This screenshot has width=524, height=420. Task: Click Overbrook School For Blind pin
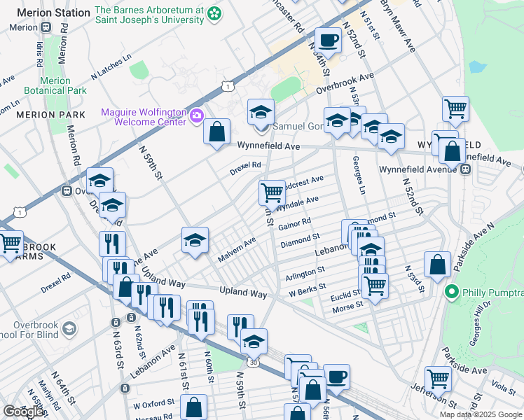69,329
